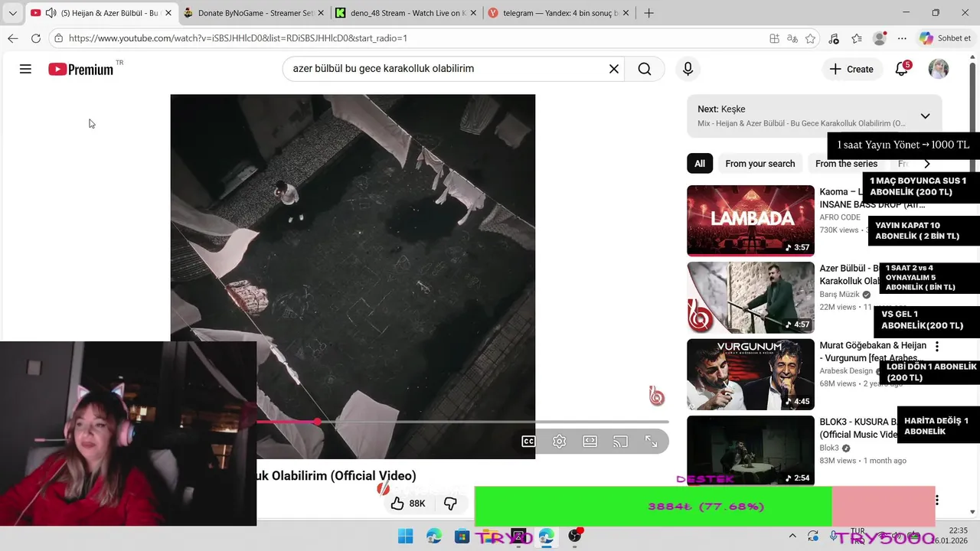Switch to the Heijan & Azer Bülbül tab

pos(101,13)
